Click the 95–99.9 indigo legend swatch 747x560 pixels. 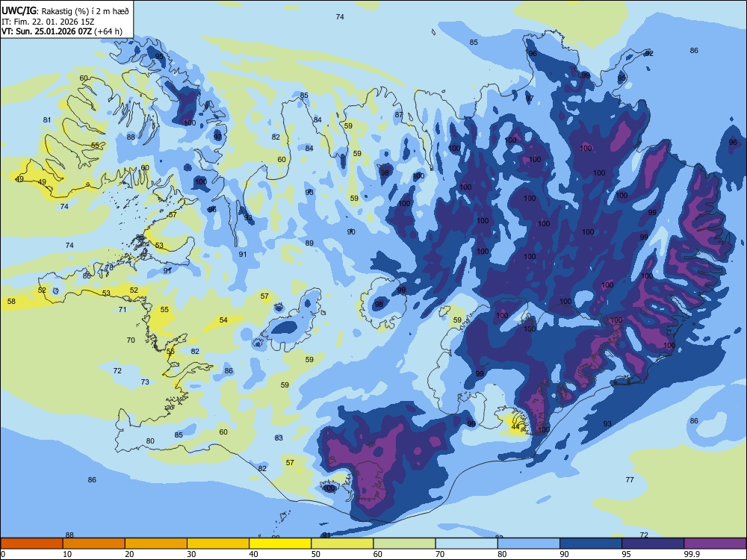coord(653,544)
